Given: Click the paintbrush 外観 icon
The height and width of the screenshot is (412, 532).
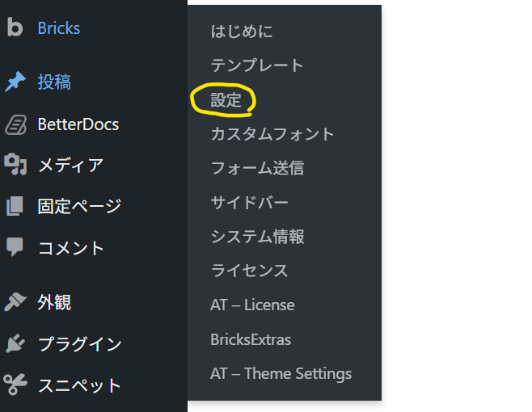Looking at the screenshot, I should 15,302.
